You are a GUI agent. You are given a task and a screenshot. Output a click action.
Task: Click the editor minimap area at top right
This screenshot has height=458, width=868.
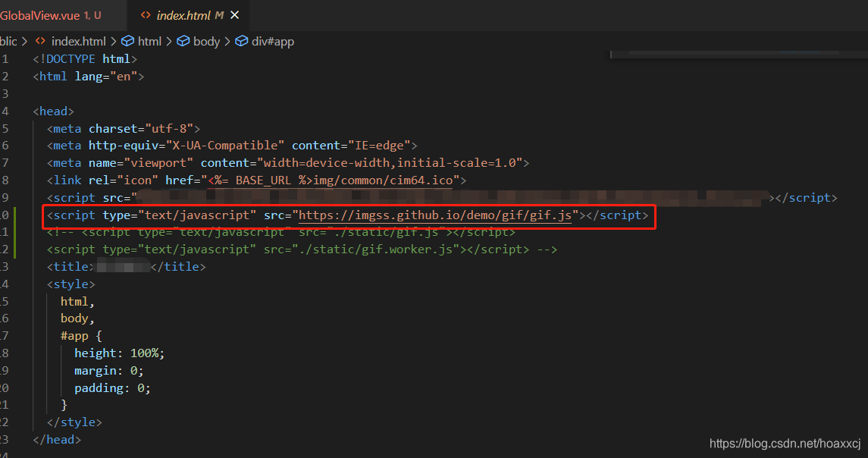tap(739, 55)
